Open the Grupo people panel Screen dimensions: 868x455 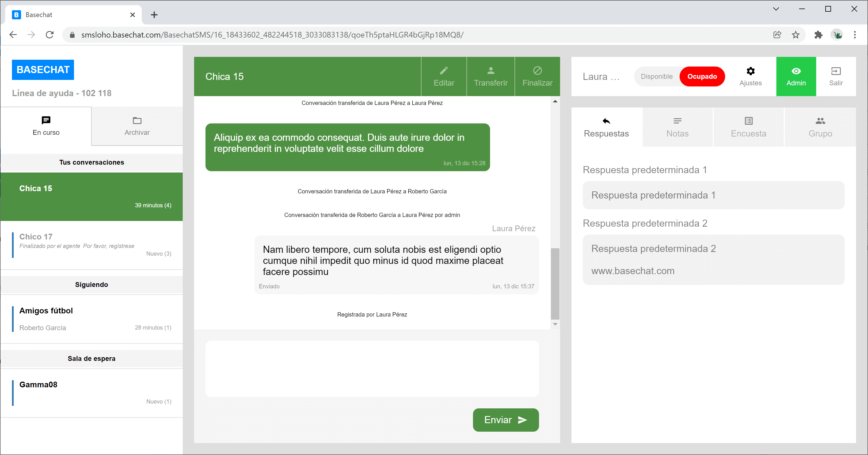click(820, 127)
